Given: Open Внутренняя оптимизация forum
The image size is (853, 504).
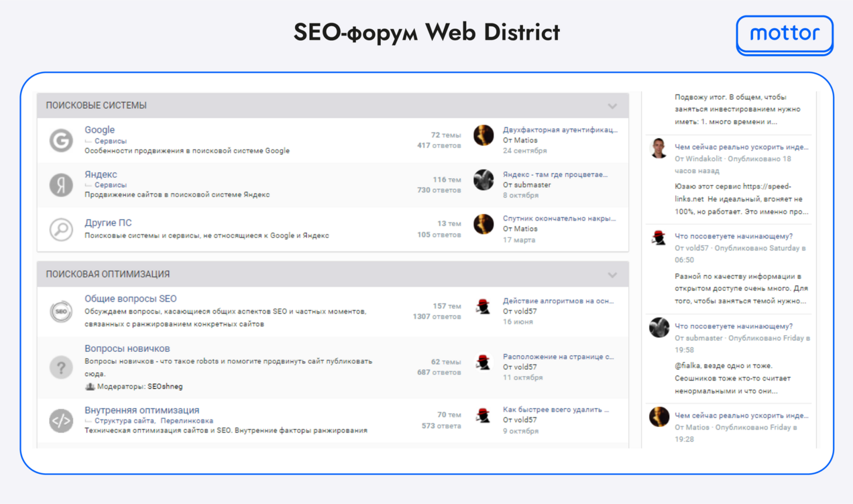Looking at the screenshot, I should (141, 410).
